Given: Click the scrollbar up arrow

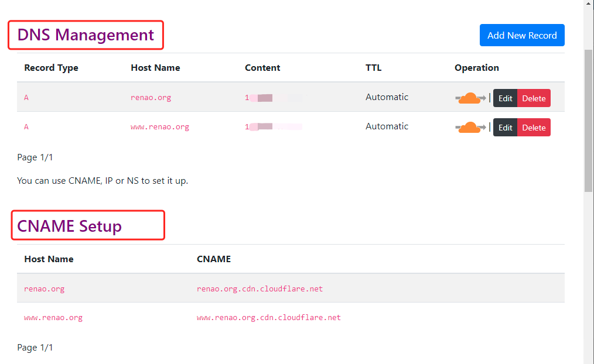Looking at the screenshot, I should pos(589,5).
